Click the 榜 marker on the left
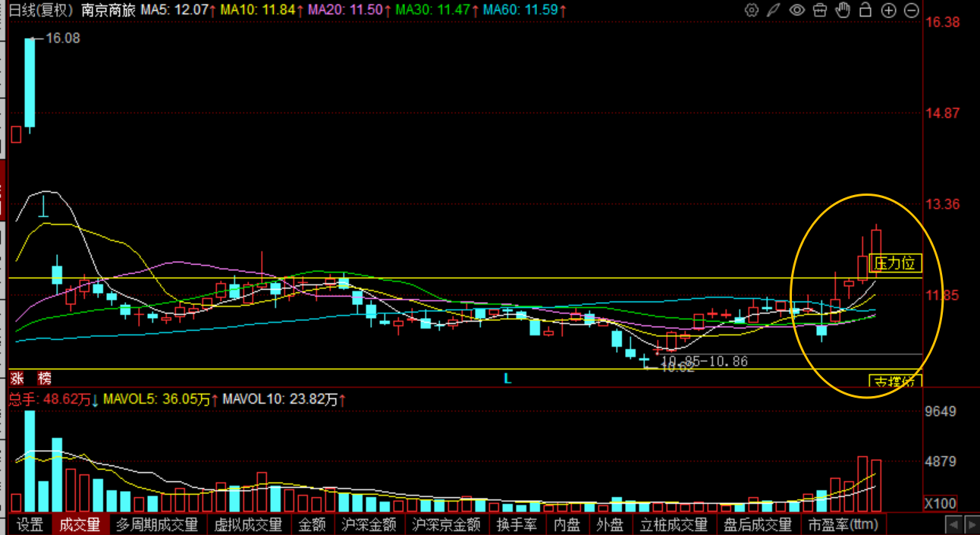980x535 pixels. (44, 378)
